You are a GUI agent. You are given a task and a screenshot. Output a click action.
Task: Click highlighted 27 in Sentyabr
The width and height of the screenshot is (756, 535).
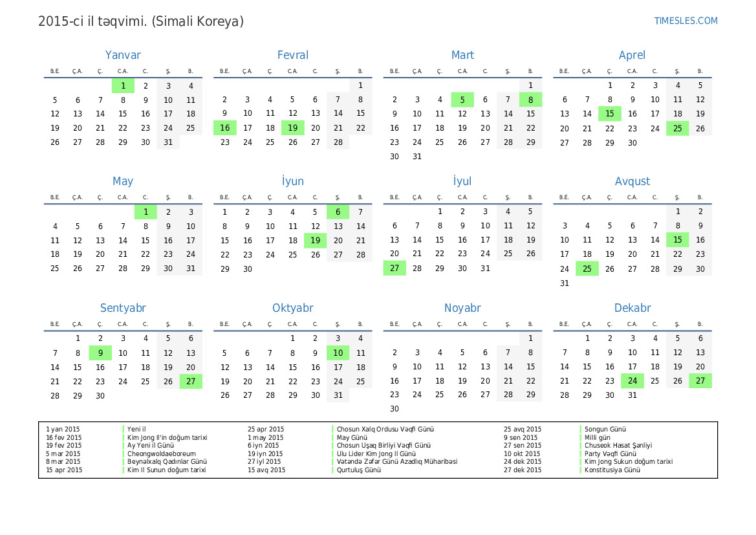coord(191,381)
